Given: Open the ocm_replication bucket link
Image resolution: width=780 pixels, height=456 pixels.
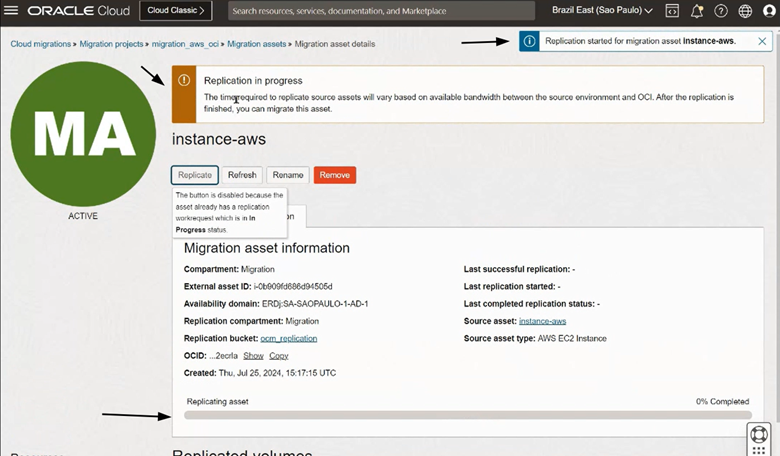Looking at the screenshot, I should [x=288, y=338].
